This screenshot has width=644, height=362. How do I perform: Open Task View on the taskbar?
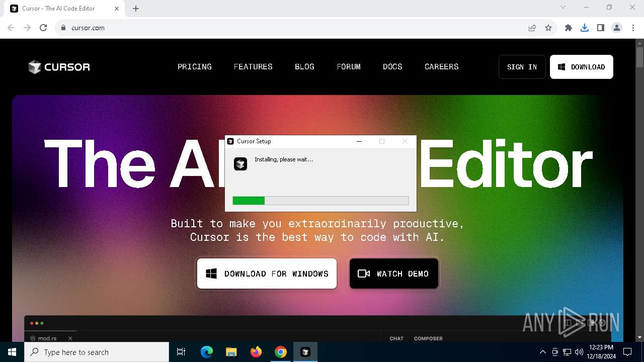[x=181, y=352]
